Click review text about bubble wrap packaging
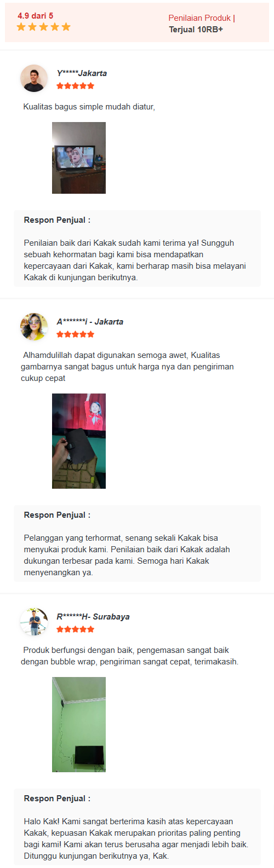The image size is (274, 868). 130,656
